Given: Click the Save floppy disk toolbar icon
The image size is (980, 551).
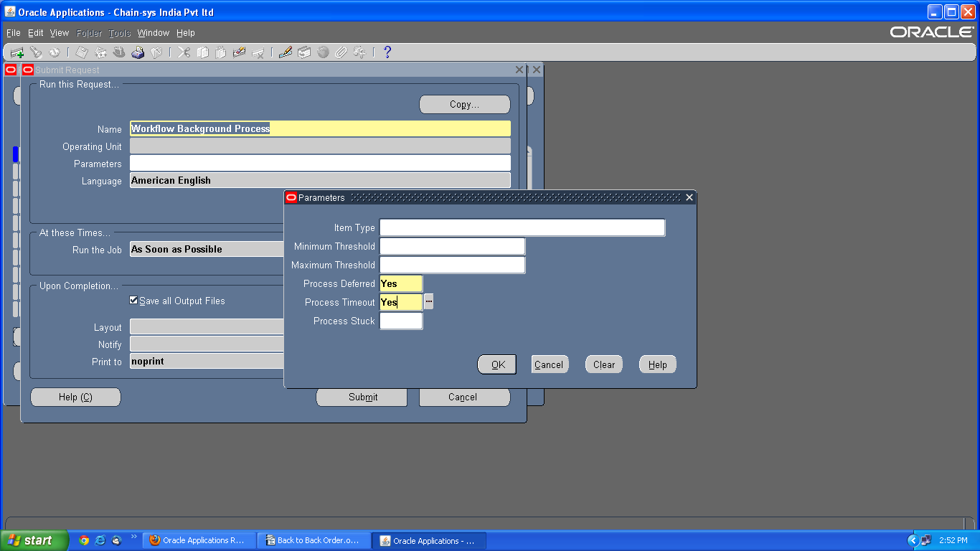Looking at the screenshot, I should (x=82, y=52).
